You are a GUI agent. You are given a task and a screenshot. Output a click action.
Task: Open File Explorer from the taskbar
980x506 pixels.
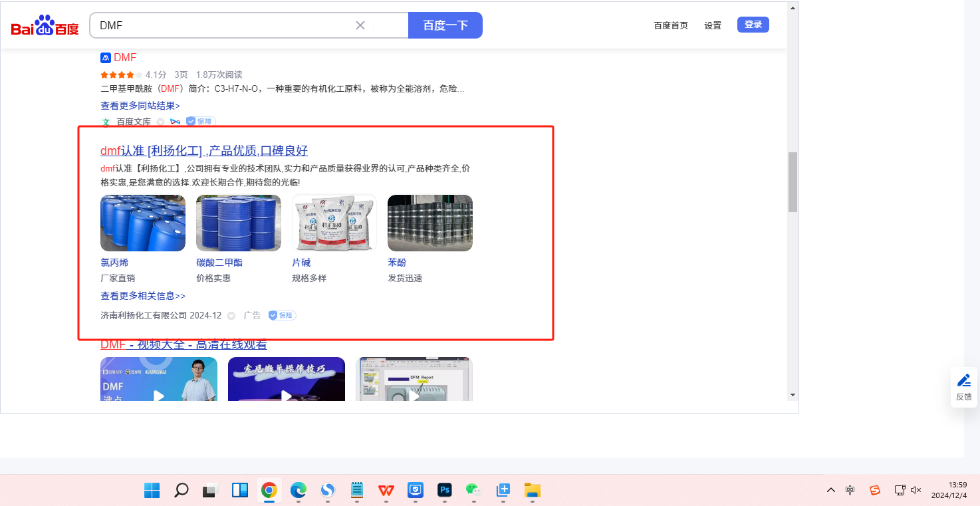click(x=533, y=490)
